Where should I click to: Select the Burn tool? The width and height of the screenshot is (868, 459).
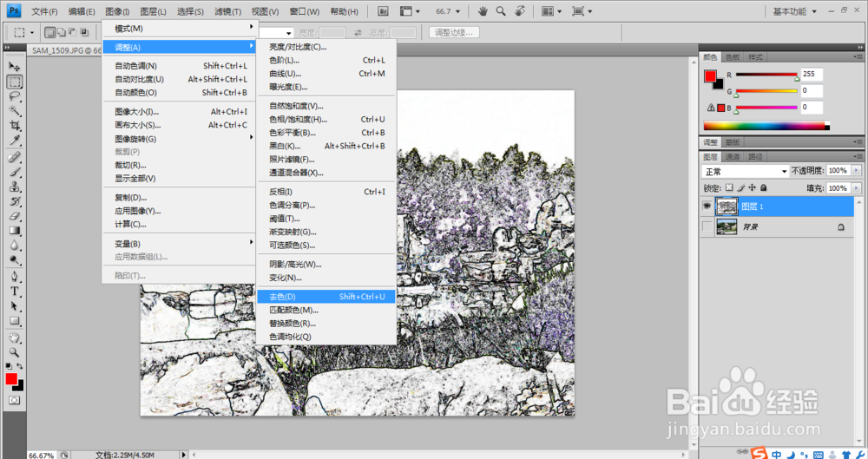[15, 259]
